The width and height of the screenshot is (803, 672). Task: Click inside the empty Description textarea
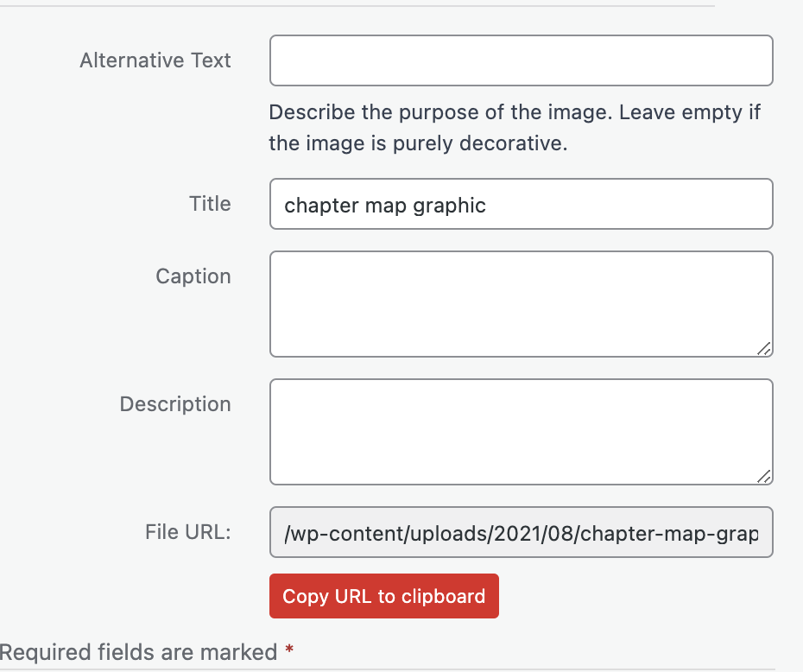point(522,432)
